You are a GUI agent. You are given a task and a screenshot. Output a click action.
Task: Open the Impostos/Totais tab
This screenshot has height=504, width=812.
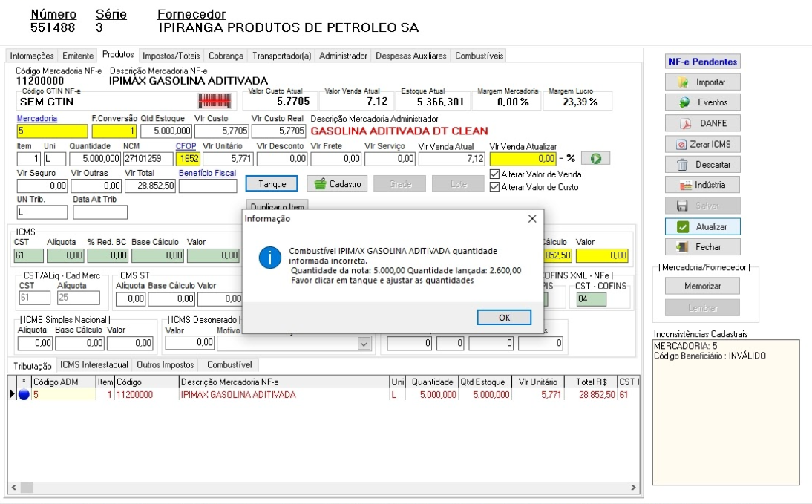click(171, 56)
